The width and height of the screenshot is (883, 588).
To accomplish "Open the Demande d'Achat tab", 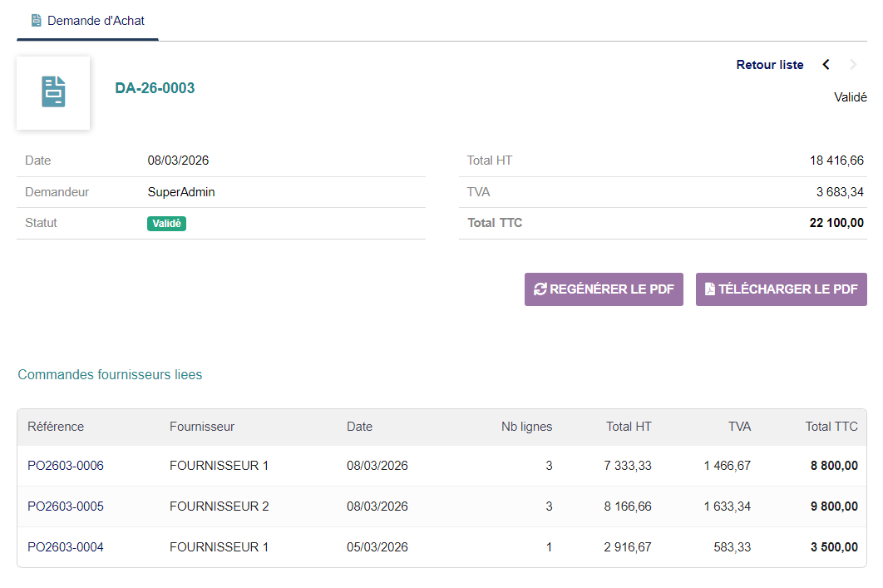I will tap(88, 21).
